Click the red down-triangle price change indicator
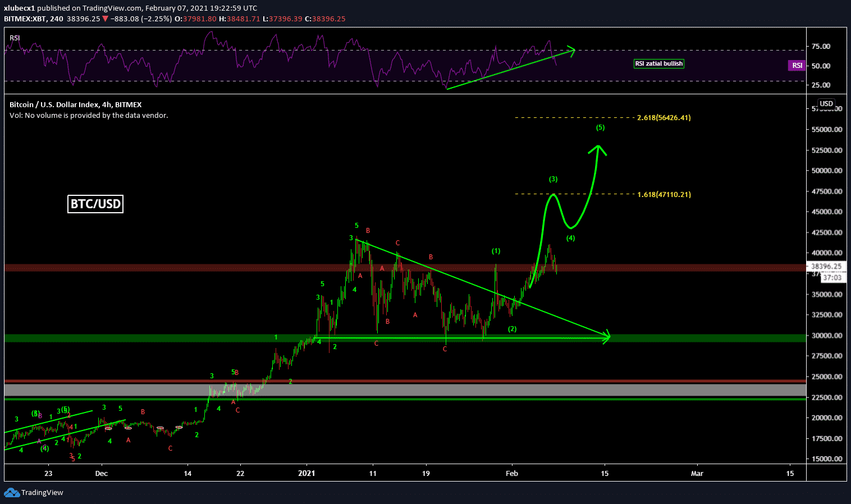Viewport: 851px width, 504px height. point(105,19)
